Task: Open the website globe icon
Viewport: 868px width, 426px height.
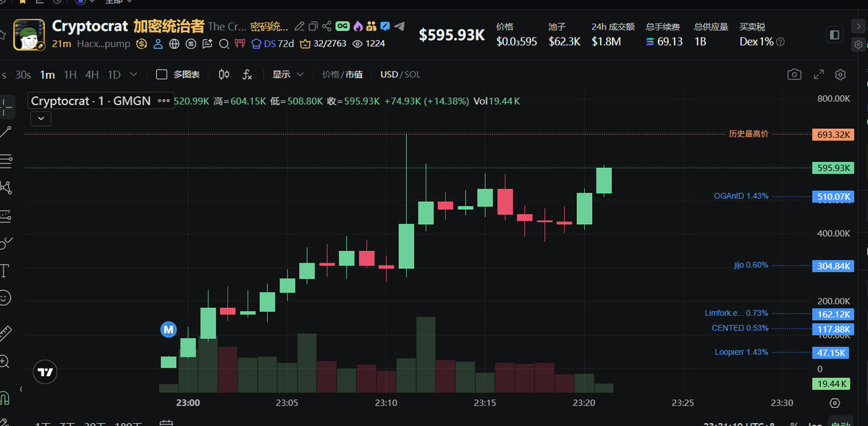Action: point(174,43)
